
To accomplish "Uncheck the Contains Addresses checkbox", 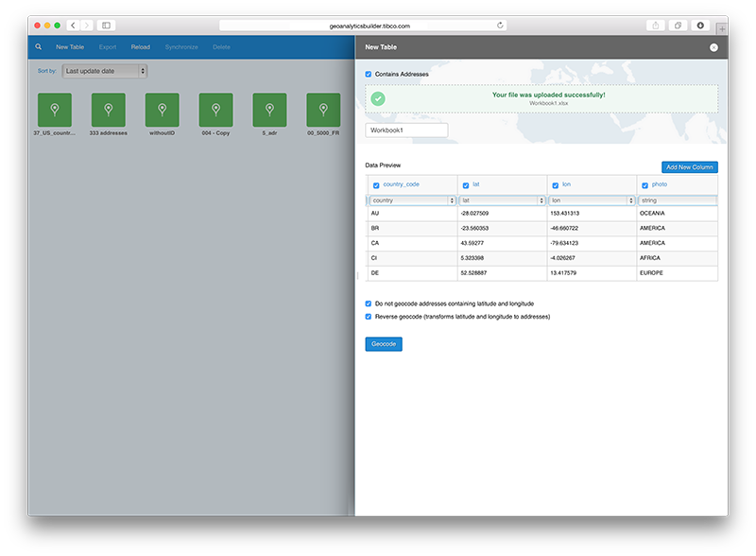I will click(x=369, y=74).
